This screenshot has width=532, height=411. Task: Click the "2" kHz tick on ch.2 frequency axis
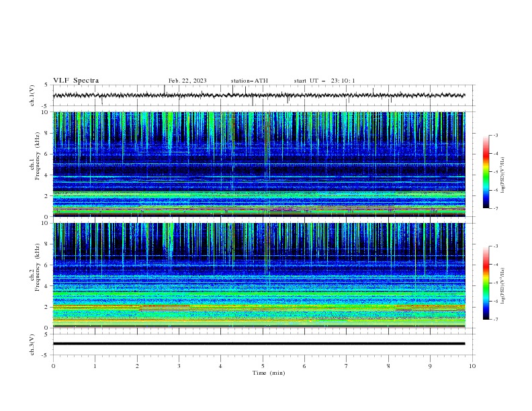point(48,307)
